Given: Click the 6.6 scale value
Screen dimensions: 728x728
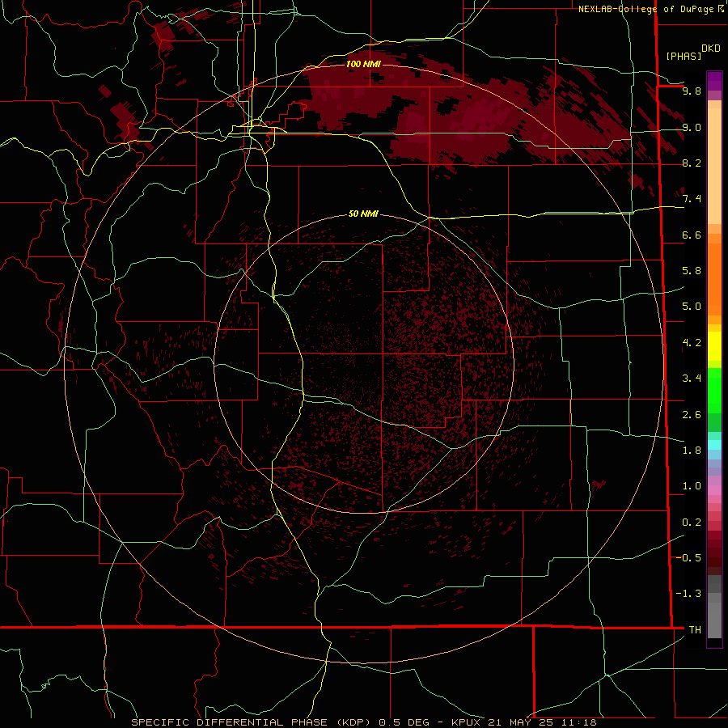Looking at the screenshot, I should pos(692,235).
